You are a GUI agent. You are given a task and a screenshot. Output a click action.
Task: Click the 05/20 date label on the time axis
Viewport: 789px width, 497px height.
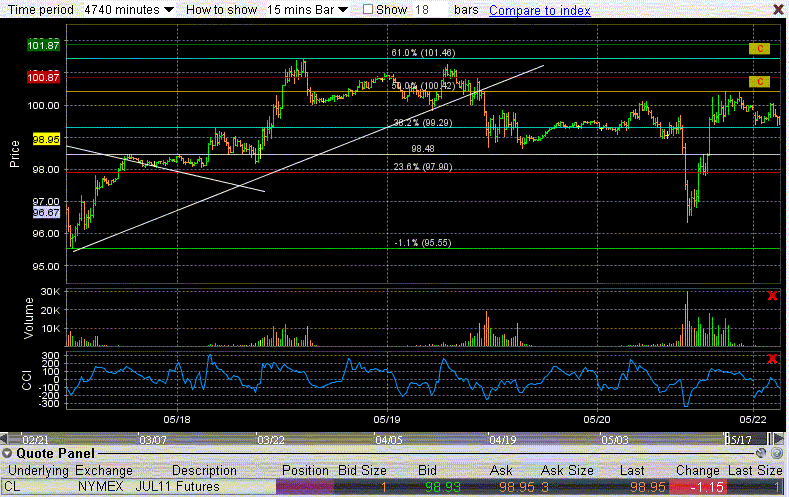[597, 419]
